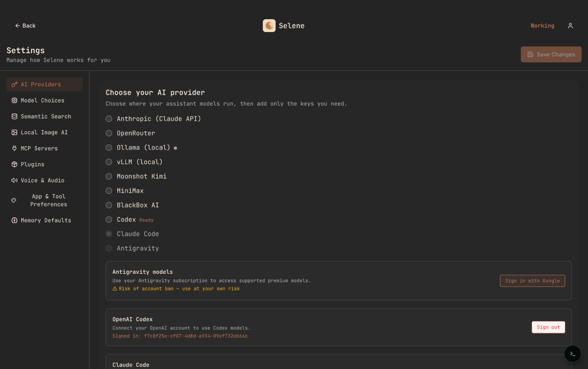Select the Plugins settings icon
Viewport: 588px width, 369px height.
[x=14, y=164]
